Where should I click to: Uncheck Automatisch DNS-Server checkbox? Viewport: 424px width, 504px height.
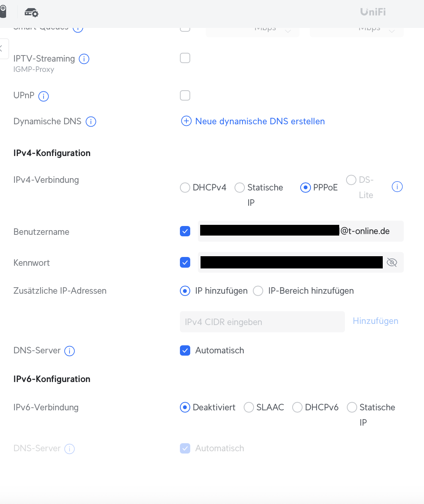coord(185,350)
